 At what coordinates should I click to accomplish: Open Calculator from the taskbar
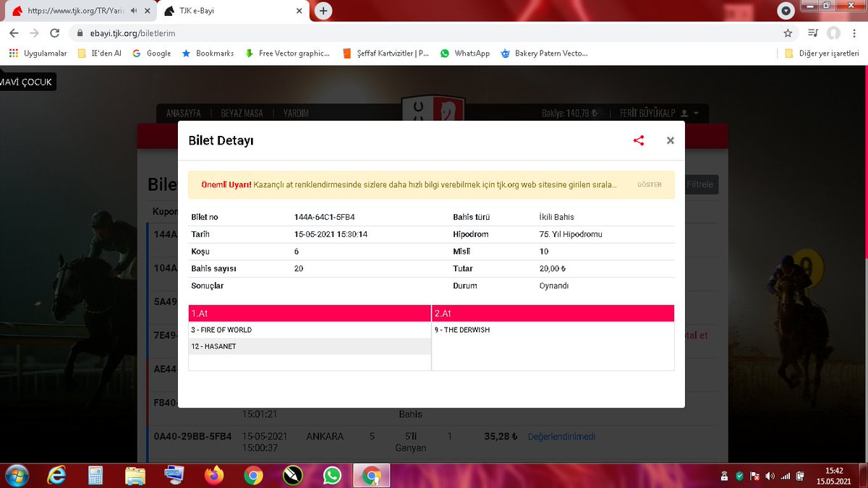[95, 476]
